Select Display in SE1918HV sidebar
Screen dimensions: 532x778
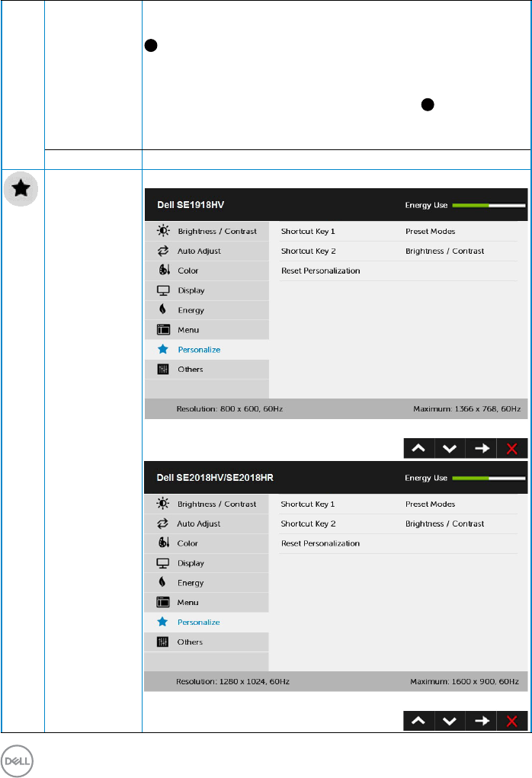pos(207,290)
